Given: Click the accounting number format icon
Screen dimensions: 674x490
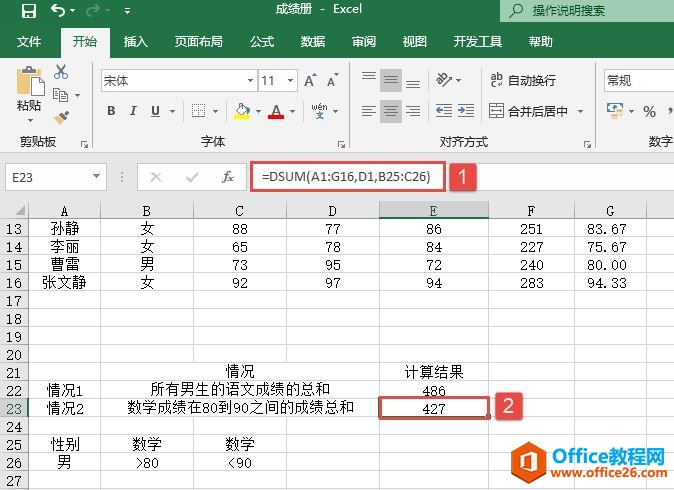Looking at the screenshot, I should pyautogui.click(x=615, y=111).
